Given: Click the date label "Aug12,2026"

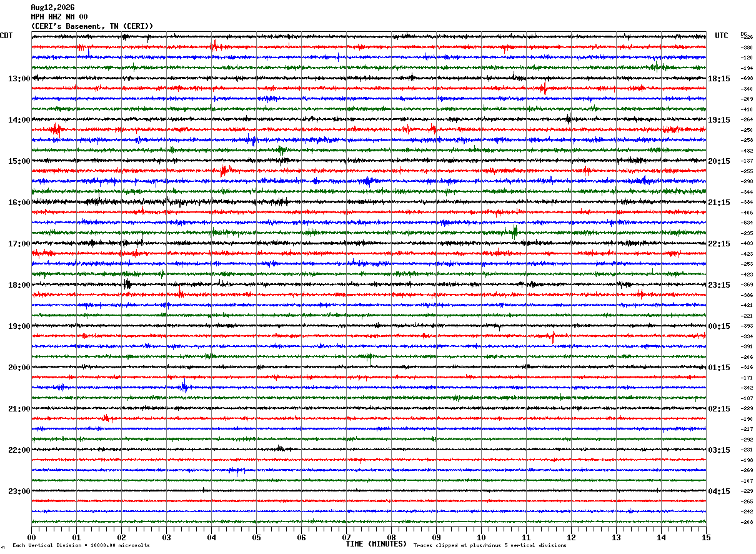Looking at the screenshot, I should [52, 8].
